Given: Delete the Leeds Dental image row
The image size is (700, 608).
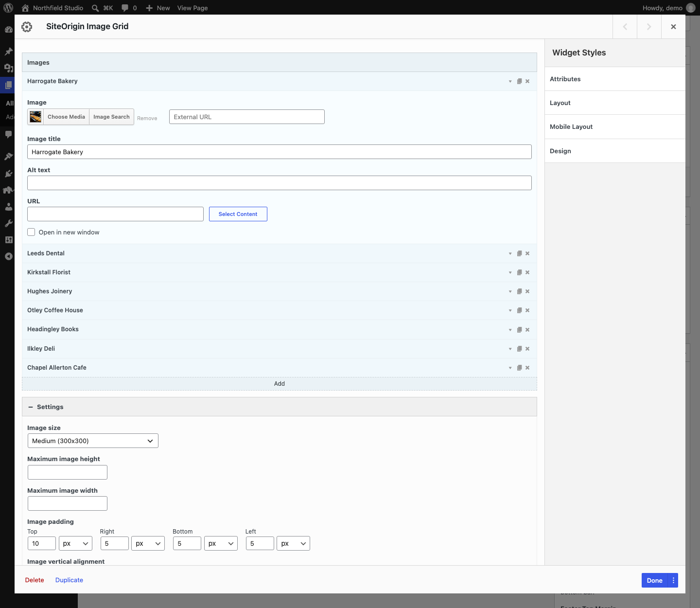Looking at the screenshot, I should (x=527, y=253).
